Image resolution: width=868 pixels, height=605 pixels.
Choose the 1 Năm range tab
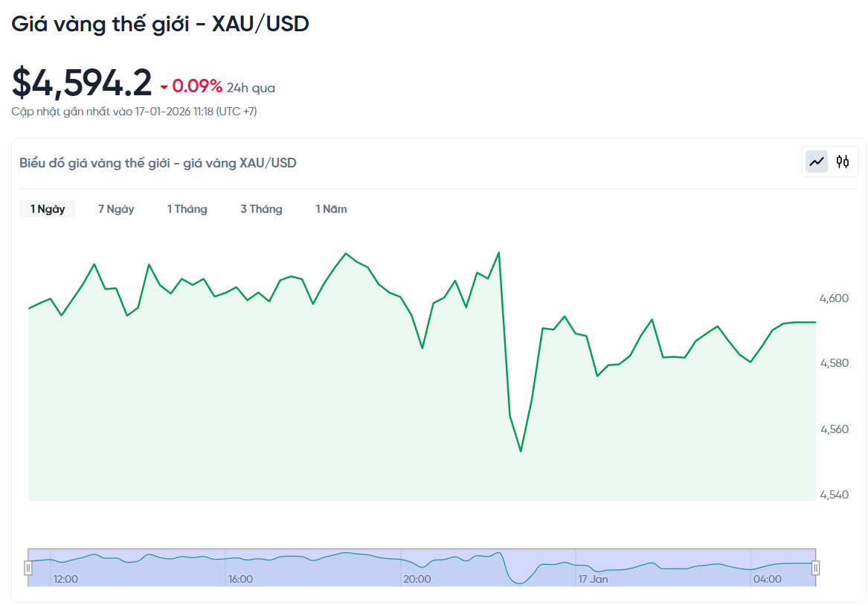click(331, 209)
